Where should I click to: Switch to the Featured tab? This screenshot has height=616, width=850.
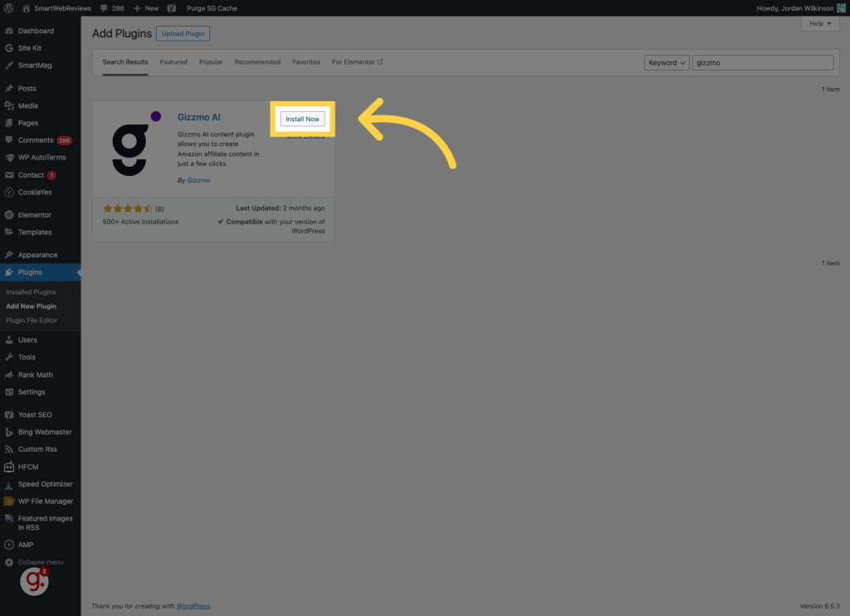pyautogui.click(x=173, y=62)
